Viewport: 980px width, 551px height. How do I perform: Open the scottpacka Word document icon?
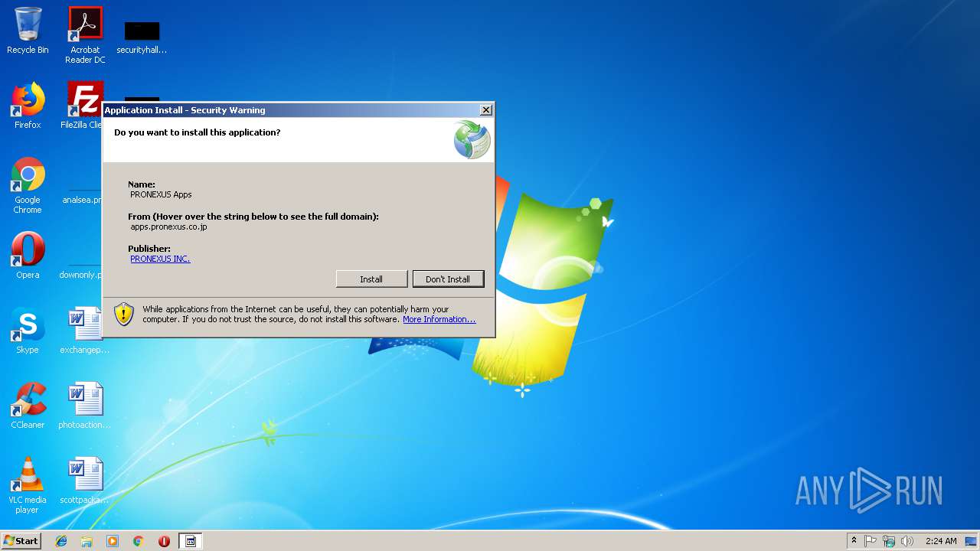85,481
